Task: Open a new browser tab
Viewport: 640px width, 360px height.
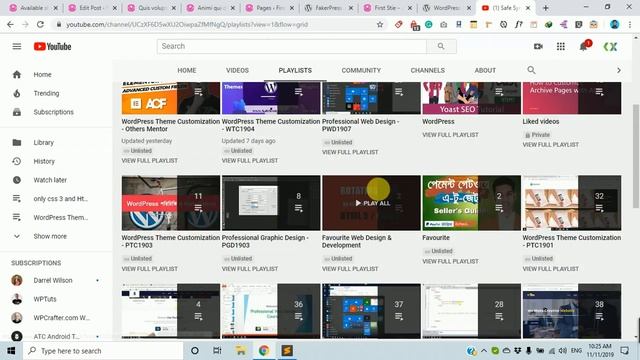Action: (x=545, y=8)
